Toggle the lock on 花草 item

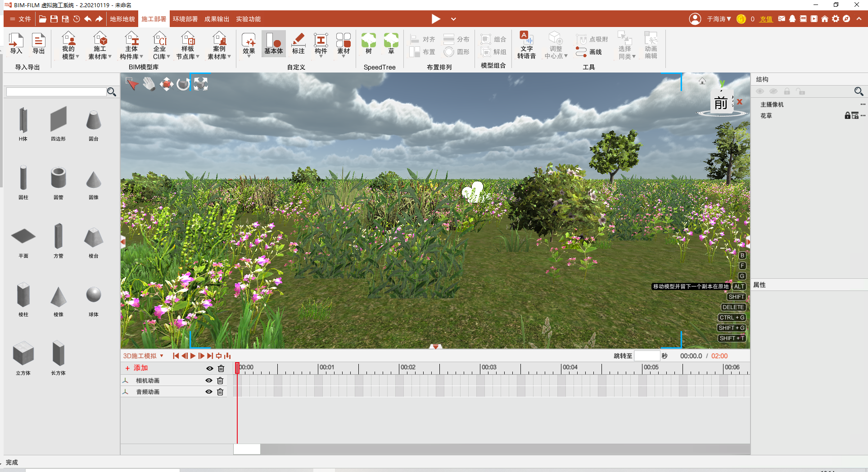pyautogui.click(x=847, y=116)
